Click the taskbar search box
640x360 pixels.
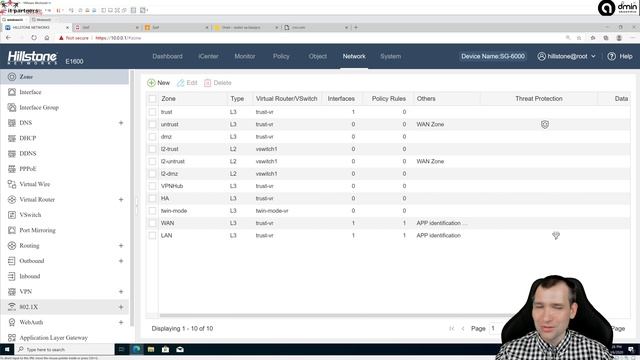click(x=64, y=349)
